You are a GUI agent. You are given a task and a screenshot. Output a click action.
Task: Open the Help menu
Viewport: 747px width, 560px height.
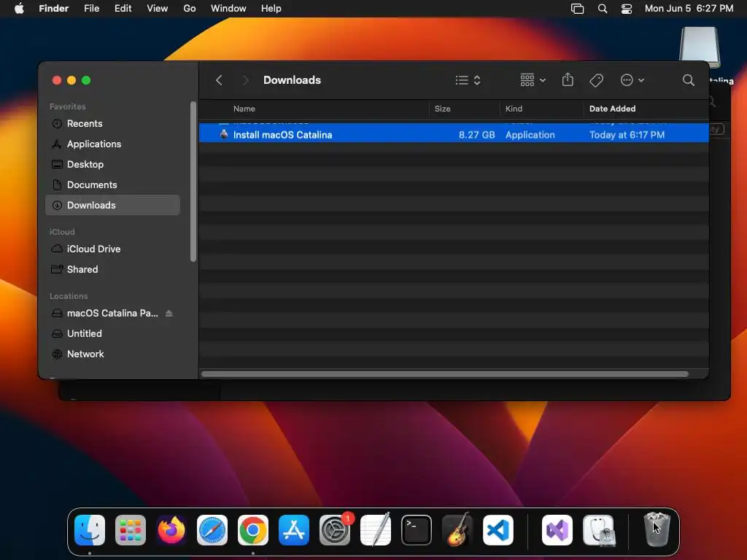pos(271,9)
